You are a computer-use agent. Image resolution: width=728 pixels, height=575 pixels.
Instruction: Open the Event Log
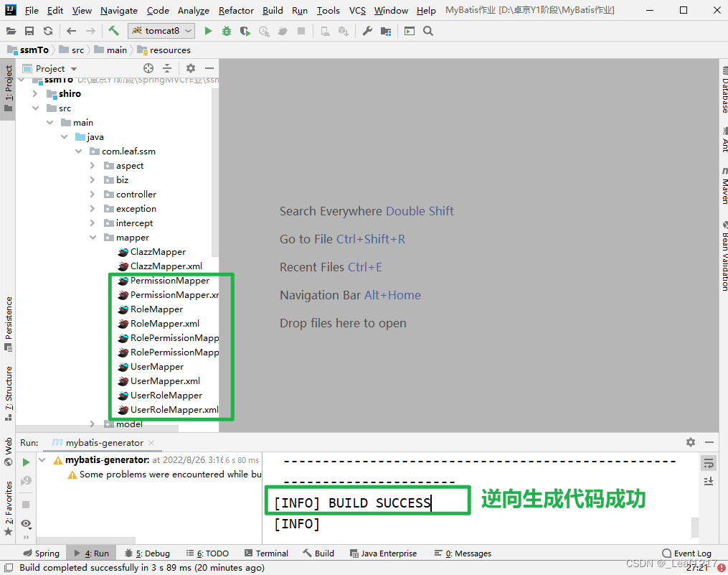(x=686, y=553)
